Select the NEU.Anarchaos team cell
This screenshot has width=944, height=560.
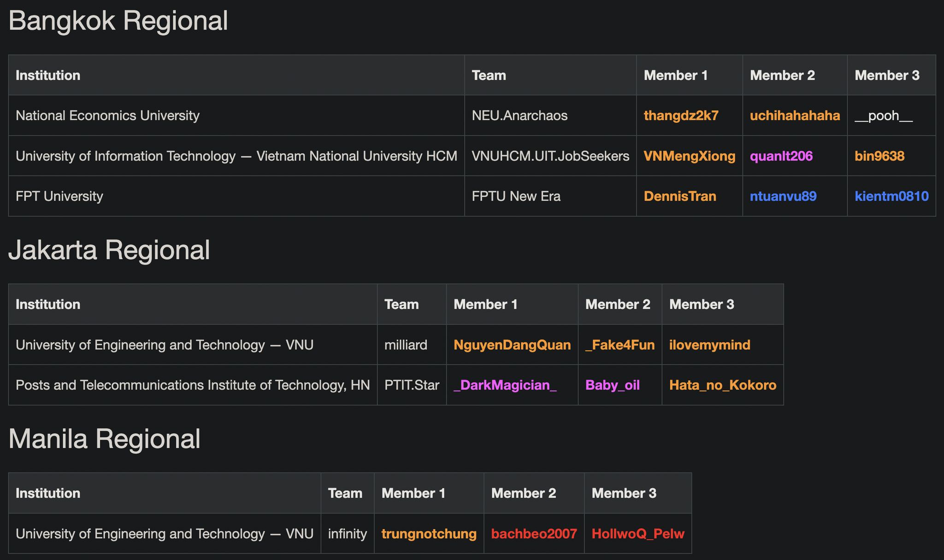(x=550, y=115)
